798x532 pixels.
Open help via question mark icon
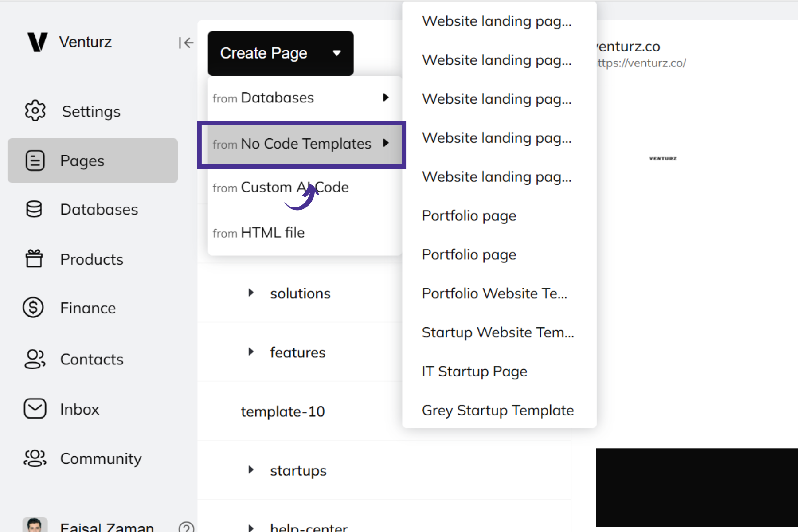[186, 528]
